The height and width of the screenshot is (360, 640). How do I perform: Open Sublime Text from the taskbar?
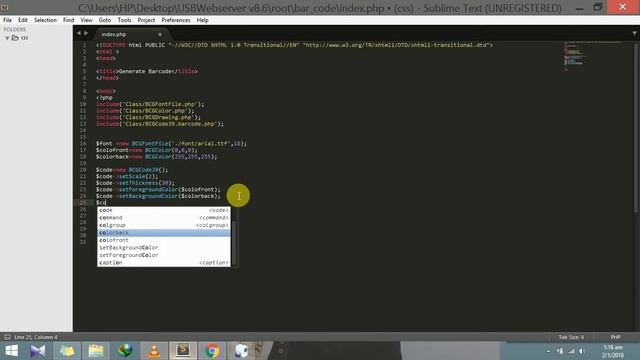point(183,351)
